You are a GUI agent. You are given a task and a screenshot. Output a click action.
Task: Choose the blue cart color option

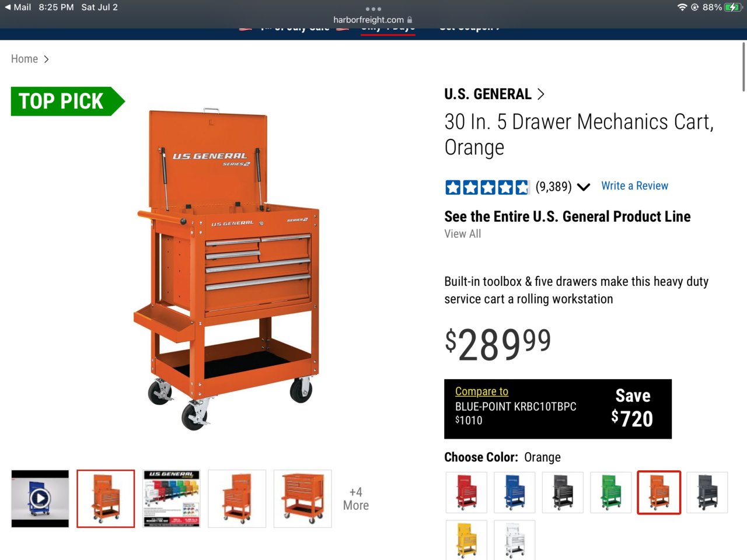pos(514,493)
